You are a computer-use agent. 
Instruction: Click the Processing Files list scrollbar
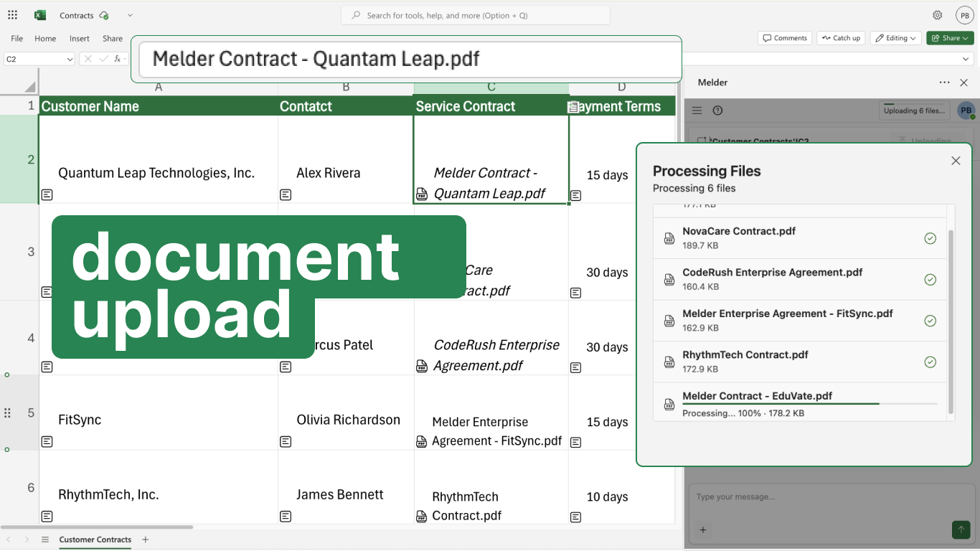click(951, 321)
